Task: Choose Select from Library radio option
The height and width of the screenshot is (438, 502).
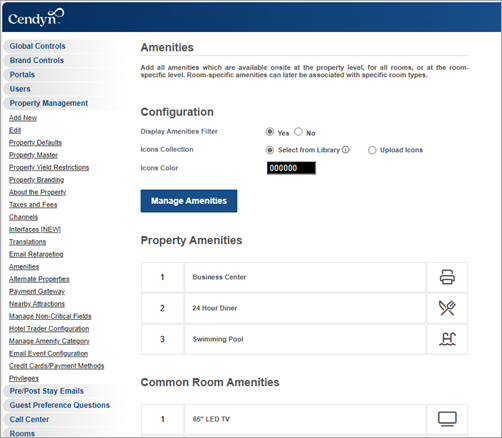Action: pyautogui.click(x=270, y=150)
